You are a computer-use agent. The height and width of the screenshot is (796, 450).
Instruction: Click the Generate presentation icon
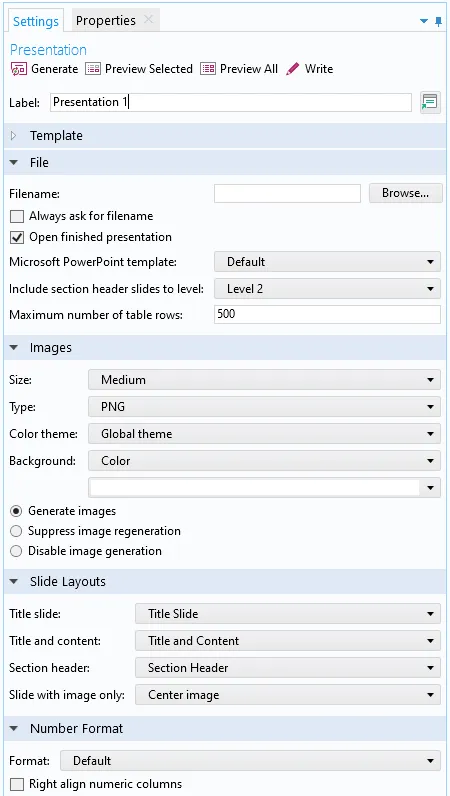pyautogui.click(x=19, y=69)
